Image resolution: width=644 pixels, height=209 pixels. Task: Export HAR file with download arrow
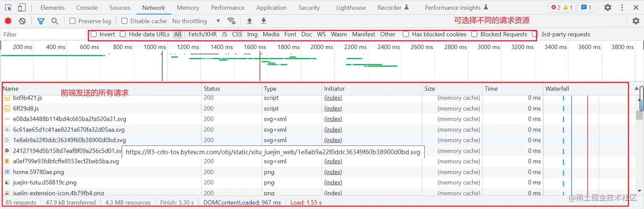[264, 21]
